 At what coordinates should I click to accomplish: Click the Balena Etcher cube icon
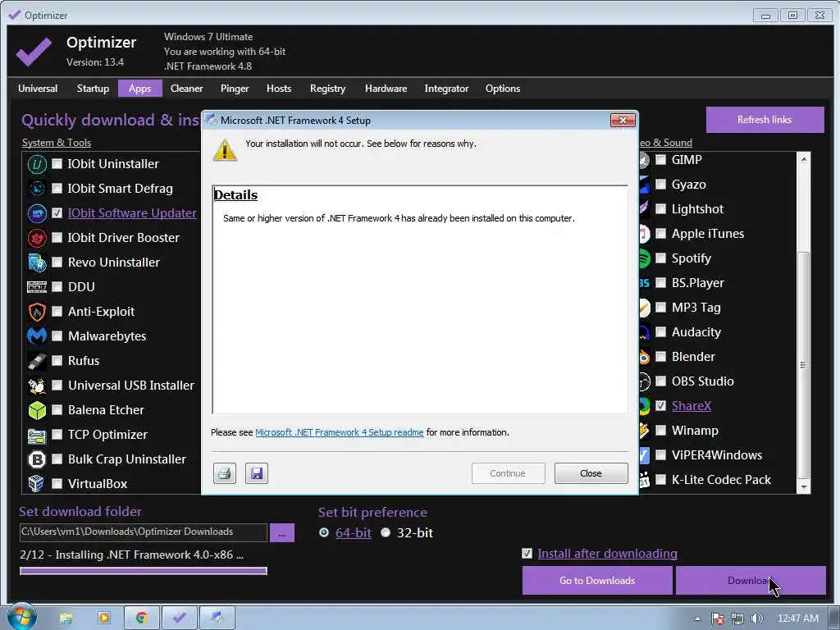click(37, 410)
